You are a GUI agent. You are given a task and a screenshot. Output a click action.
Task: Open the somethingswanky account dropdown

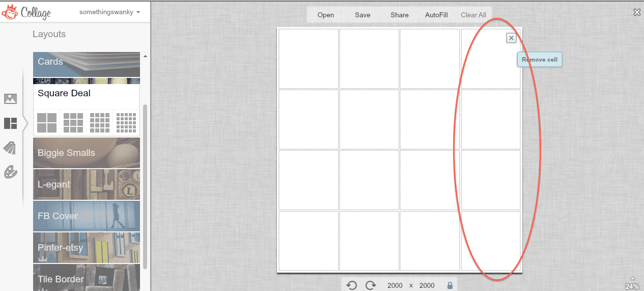109,12
